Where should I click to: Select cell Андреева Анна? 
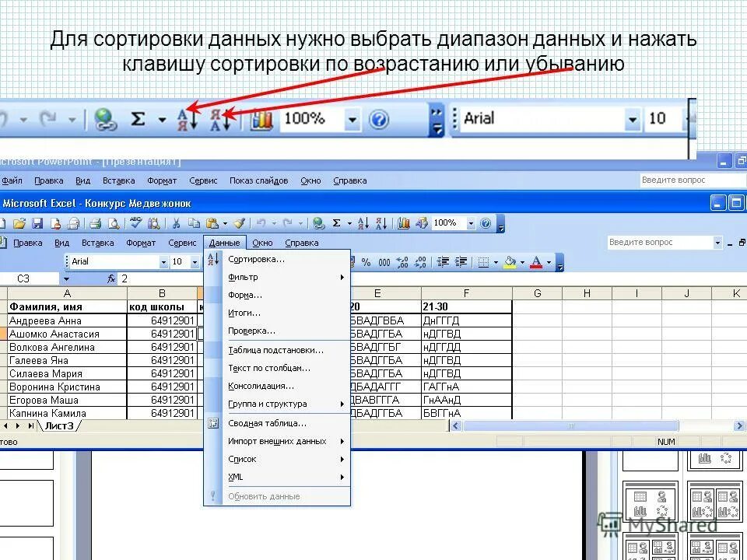coord(67,320)
